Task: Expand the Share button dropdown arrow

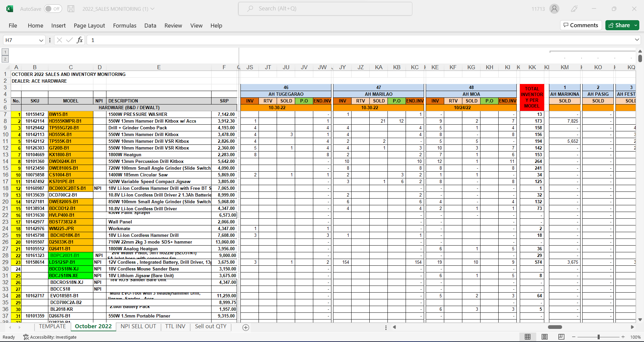Action: pyautogui.click(x=636, y=25)
